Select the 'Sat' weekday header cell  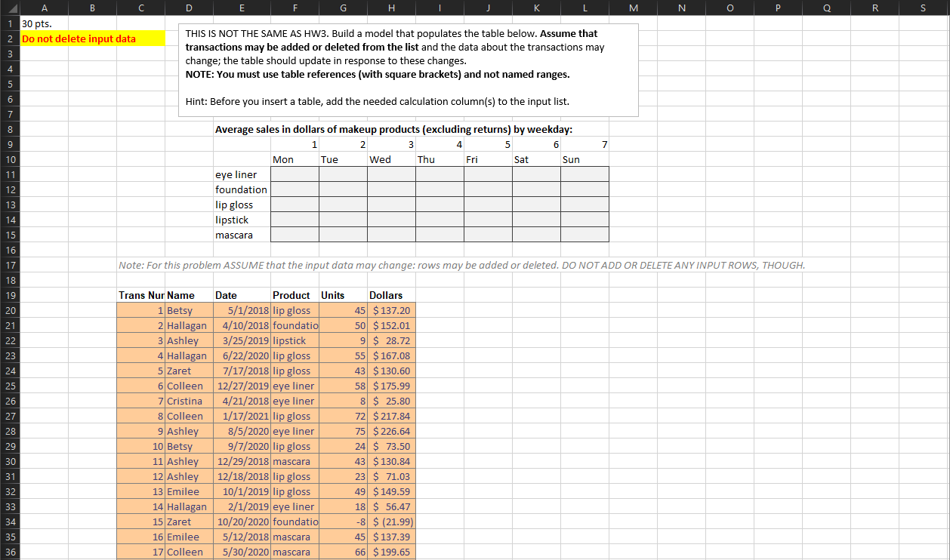pos(536,159)
